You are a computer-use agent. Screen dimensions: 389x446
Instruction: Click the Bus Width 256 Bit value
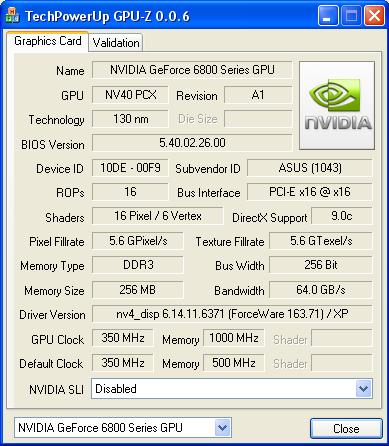[x=321, y=265]
